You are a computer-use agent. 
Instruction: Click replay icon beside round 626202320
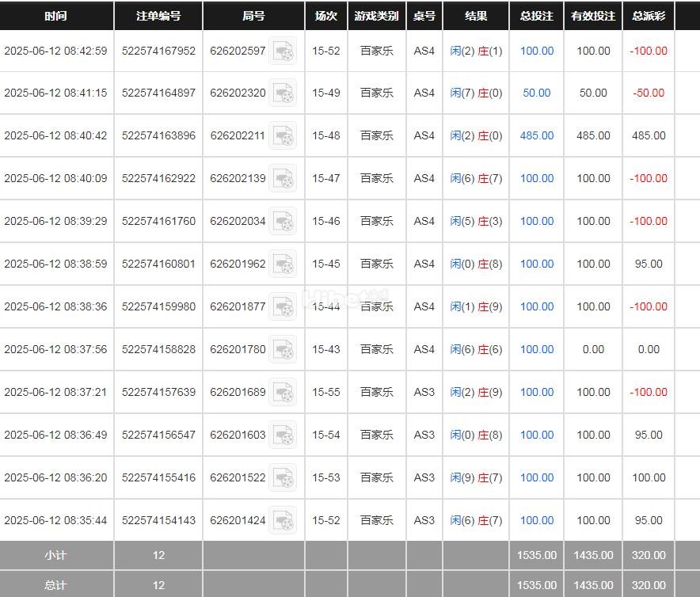click(x=283, y=93)
